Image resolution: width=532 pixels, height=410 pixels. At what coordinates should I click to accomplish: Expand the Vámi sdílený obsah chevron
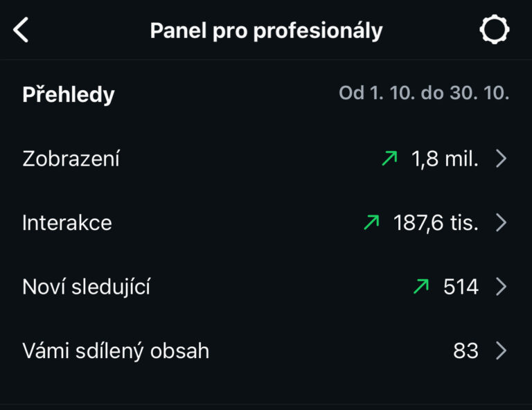pyautogui.click(x=502, y=351)
